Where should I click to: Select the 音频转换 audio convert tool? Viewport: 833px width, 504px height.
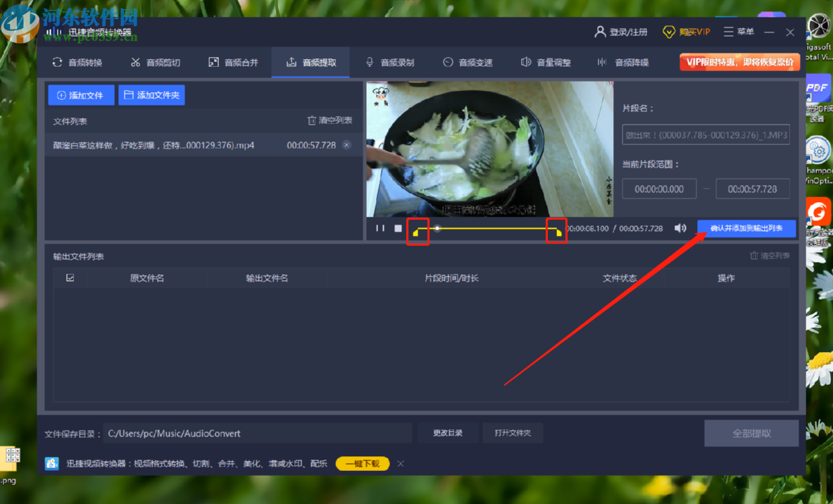[x=77, y=62]
